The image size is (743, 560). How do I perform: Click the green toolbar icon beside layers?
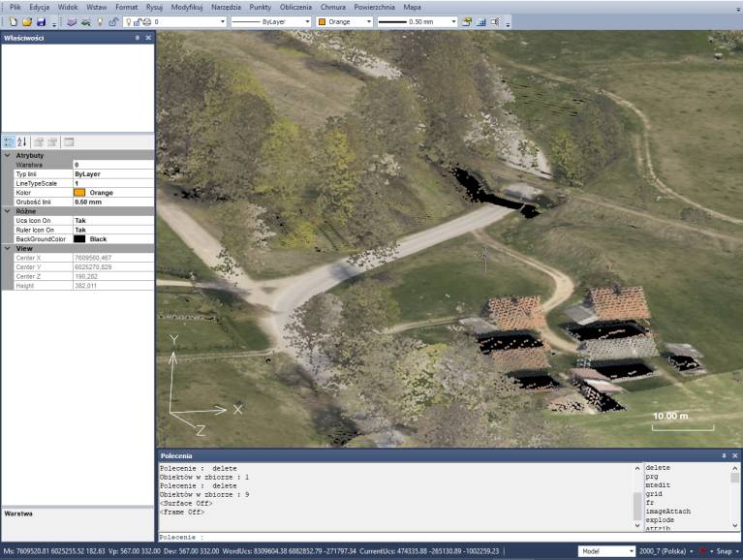point(86,21)
